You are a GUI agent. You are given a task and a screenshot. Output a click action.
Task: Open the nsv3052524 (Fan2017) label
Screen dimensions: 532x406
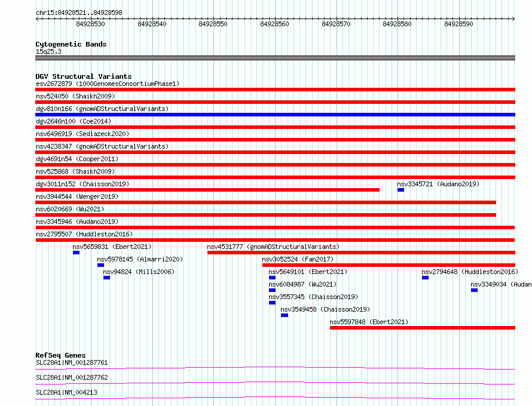tap(298, 259)
